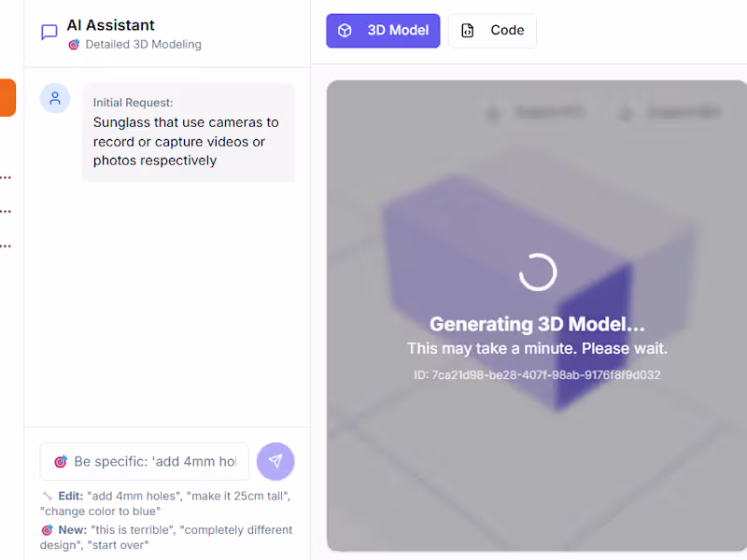
Task: Click the loading spinner in the viewer
Action: click(x=537, y=273)
